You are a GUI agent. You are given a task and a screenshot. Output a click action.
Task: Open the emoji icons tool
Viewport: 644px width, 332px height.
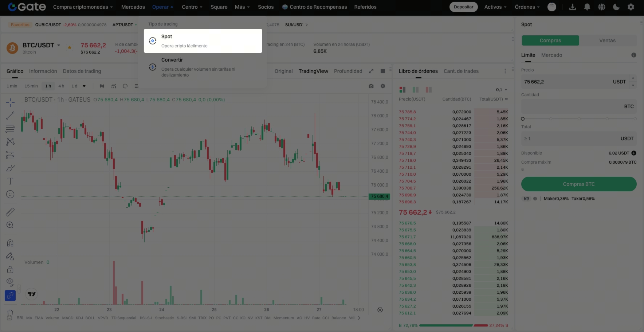coord(10,194)
